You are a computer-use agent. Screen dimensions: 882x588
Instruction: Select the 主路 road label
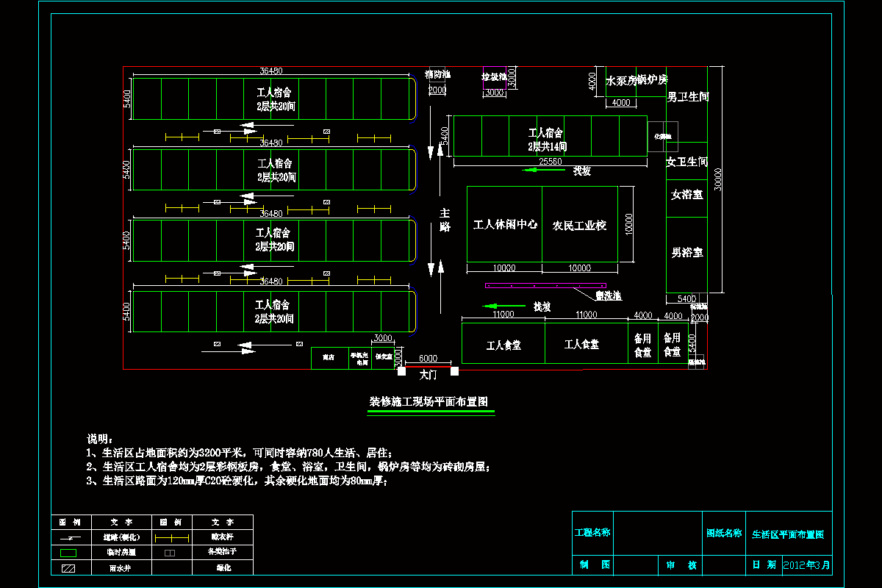[445, 220]
